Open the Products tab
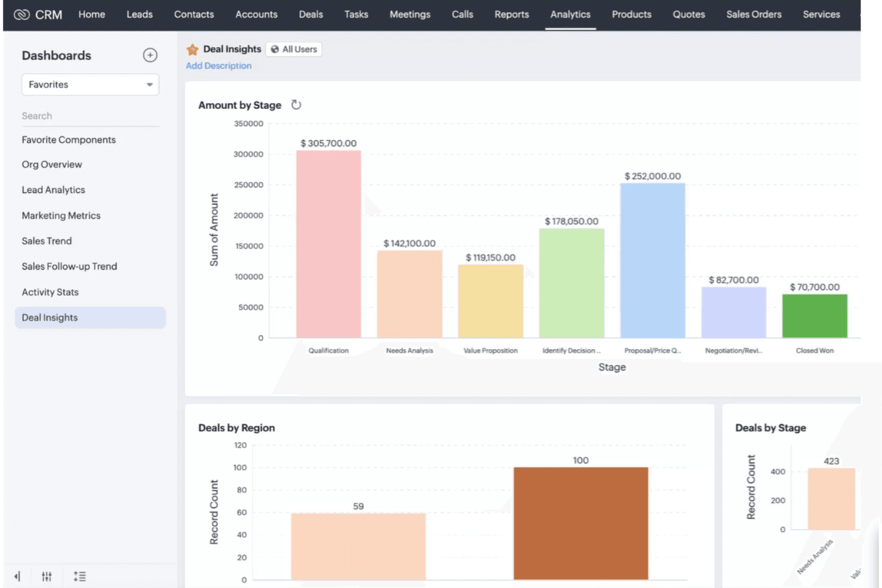The height and width of the screenshot is (588, 882). click(632, 14)
